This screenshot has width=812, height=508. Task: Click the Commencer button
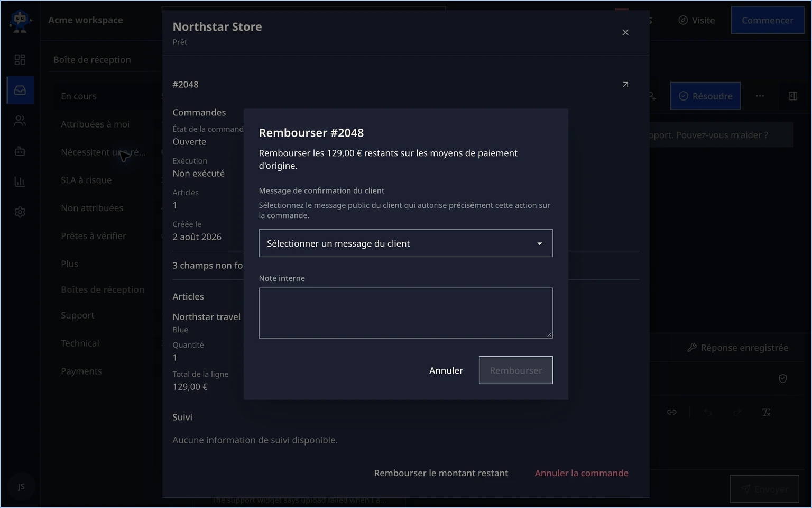(x=767, y=21)
